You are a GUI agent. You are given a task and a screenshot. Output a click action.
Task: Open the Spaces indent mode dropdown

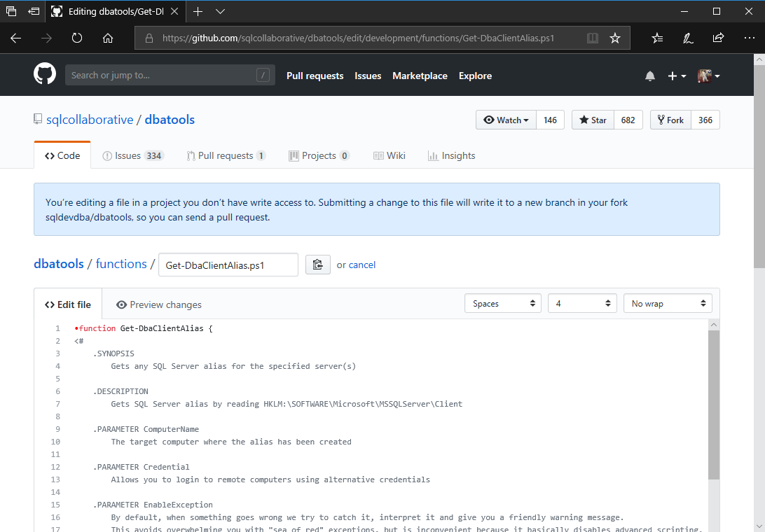coord(503,304)
